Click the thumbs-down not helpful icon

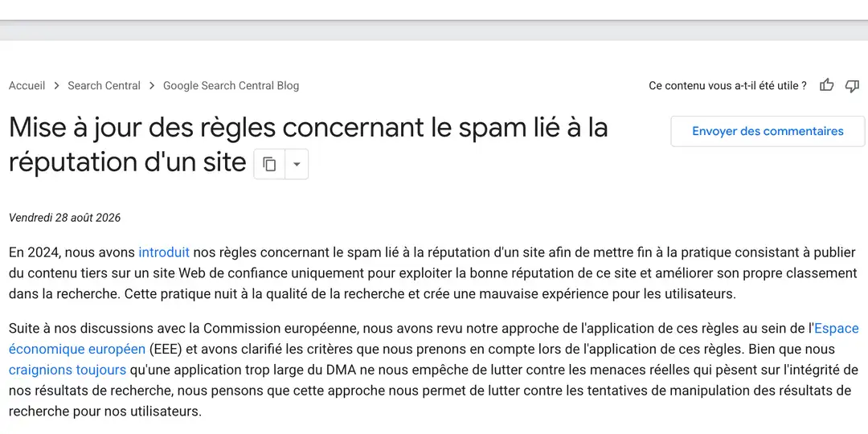pos(852,86)
